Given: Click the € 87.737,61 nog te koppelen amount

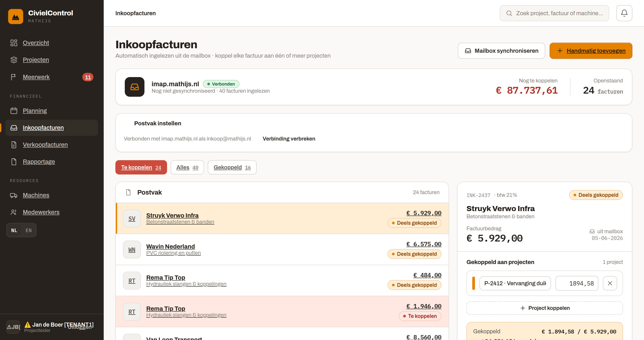Looking at the screenshot, I should click(x=527, y=90).
